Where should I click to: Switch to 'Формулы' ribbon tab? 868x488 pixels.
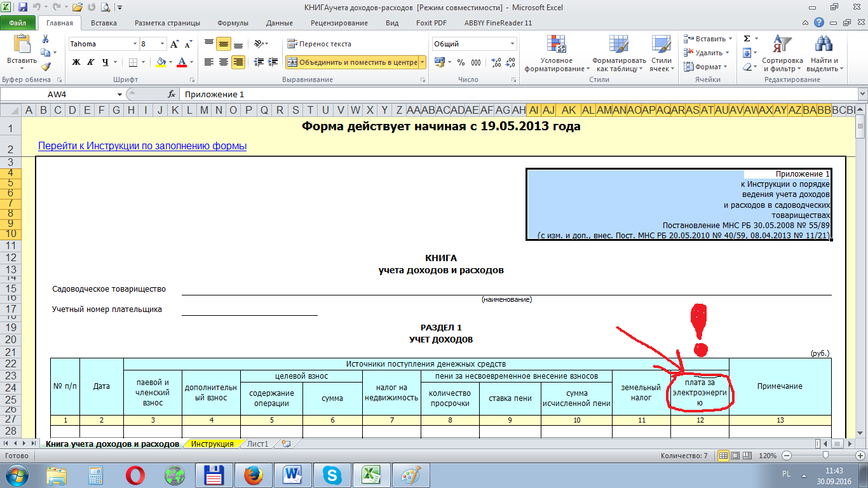(x=233, y=22)
